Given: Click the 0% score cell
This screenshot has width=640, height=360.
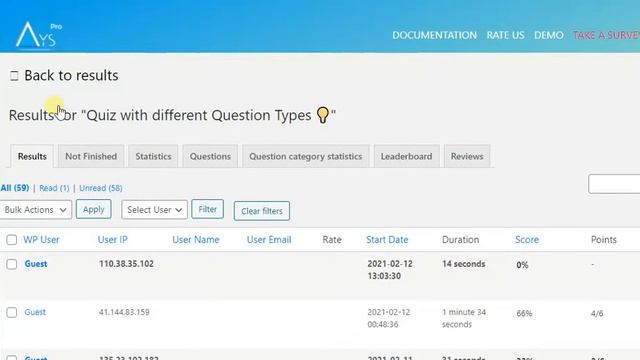Looking at the screenshot, I should (x=522, y=265).
